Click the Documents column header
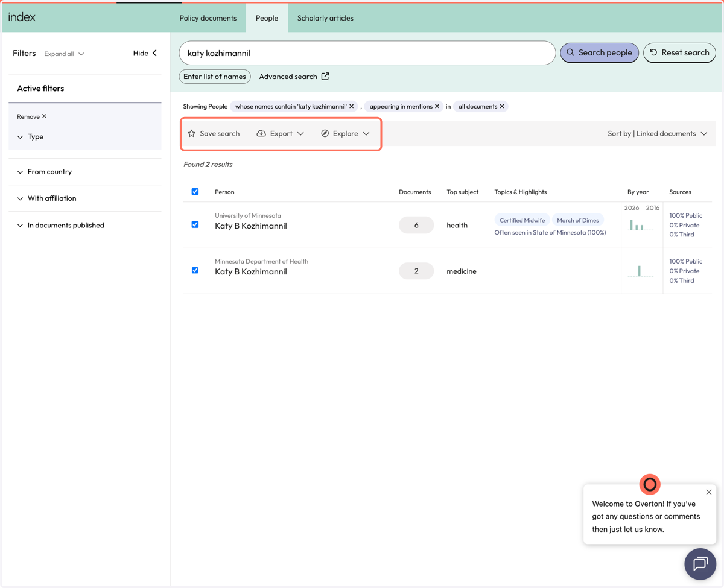Image resolution: width=724 pixels, height=588 pixels. click(414, 192)
